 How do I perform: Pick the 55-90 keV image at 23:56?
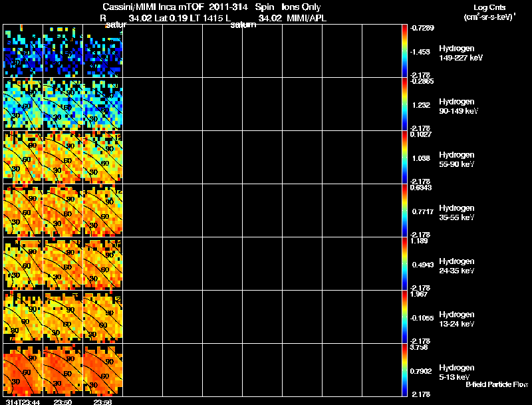click(103, 158)
